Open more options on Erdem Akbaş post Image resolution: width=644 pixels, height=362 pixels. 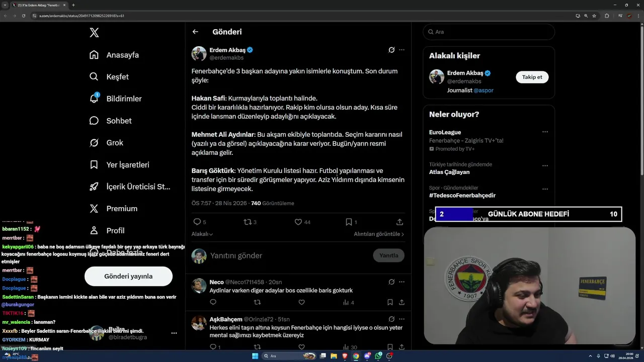coord(401,50)
